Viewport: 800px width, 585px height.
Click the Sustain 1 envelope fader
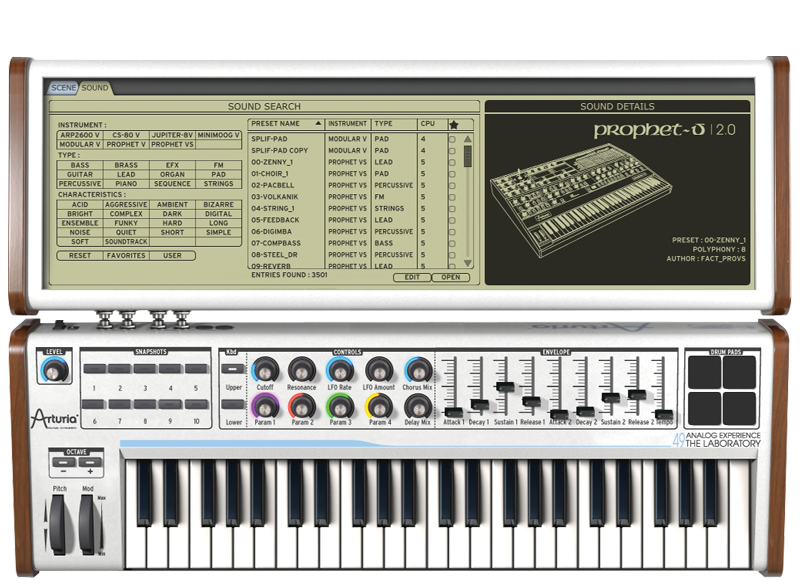coord(505,386)
